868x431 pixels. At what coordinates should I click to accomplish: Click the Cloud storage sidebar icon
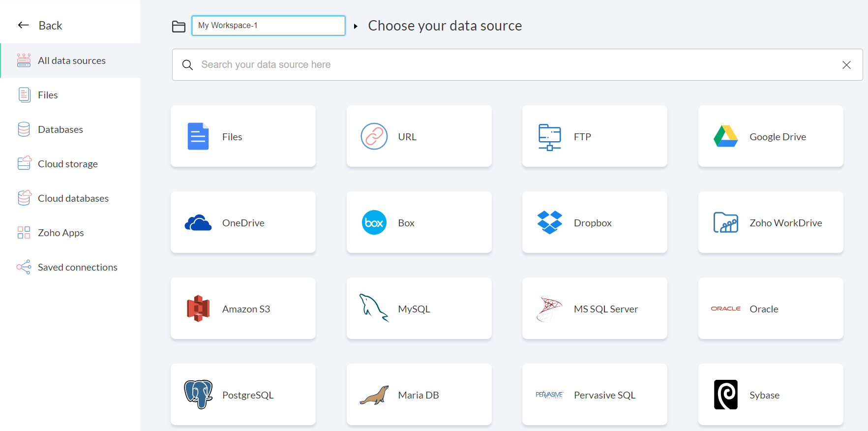coord(24,163)
